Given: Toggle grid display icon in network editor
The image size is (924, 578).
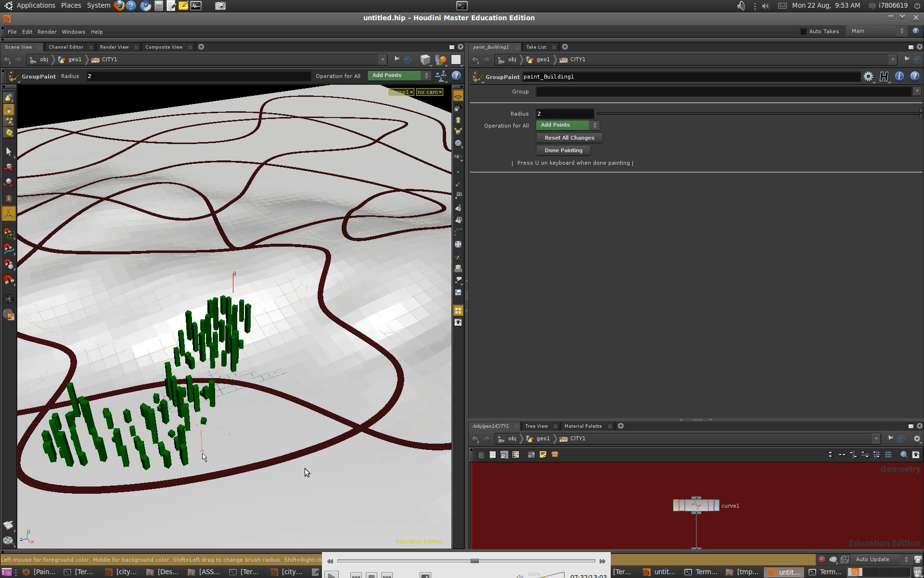Looking at the screenshot, I should [x=888, y=454].
